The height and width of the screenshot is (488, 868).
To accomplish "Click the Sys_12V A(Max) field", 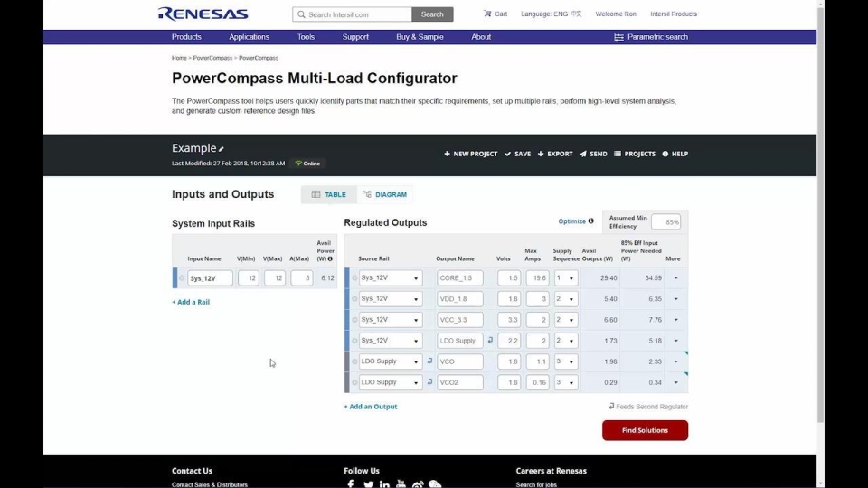I will [302, 277].
